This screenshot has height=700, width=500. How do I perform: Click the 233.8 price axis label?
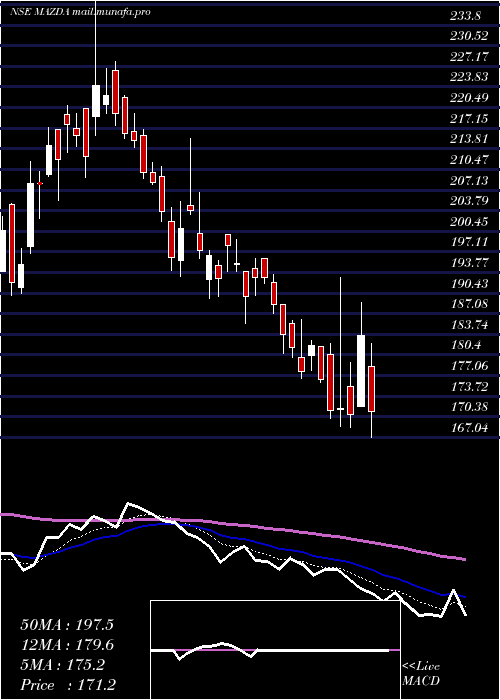[465, 16]
